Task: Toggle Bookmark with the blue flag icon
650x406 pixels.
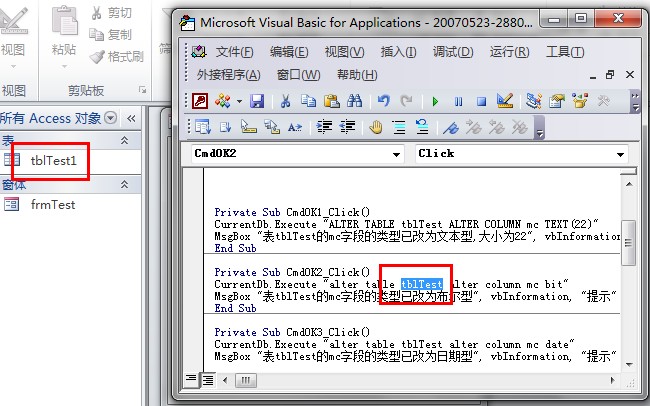Action: [x=451, y=127]
